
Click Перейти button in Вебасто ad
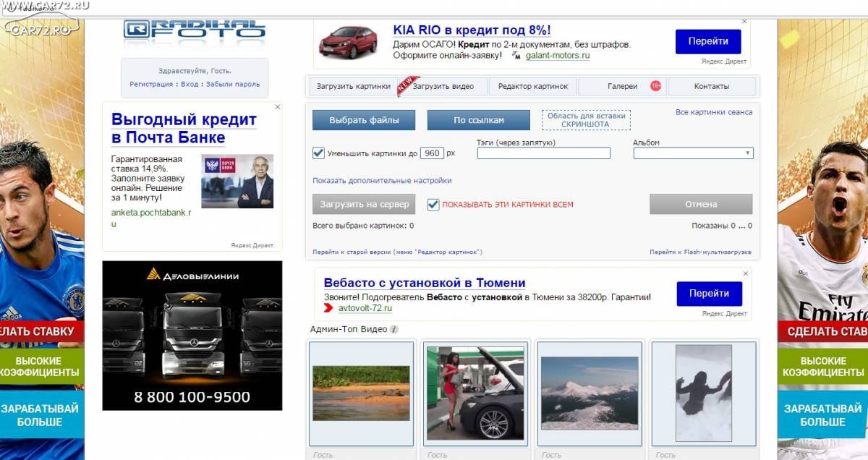pyautogui.click(x=709, y=294)
